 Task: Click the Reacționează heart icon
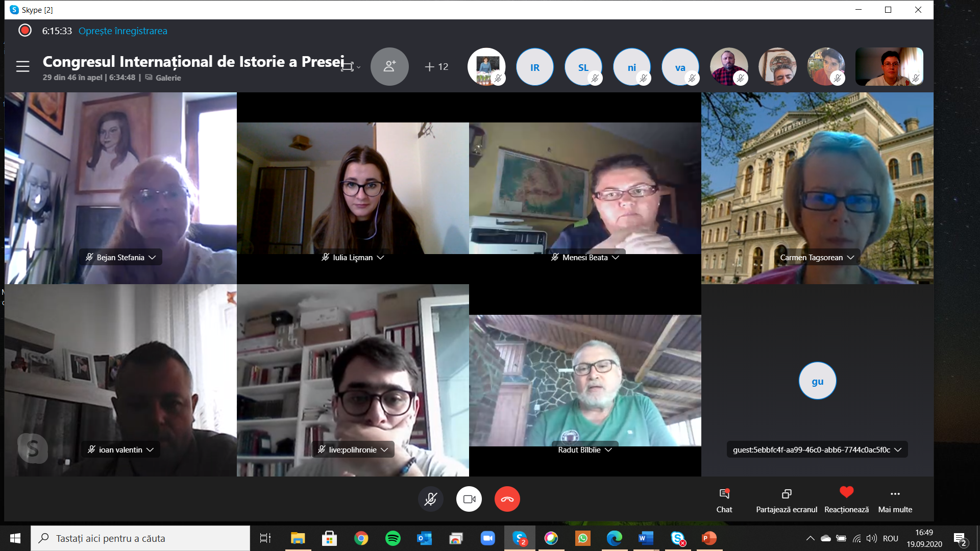(846, 492)
